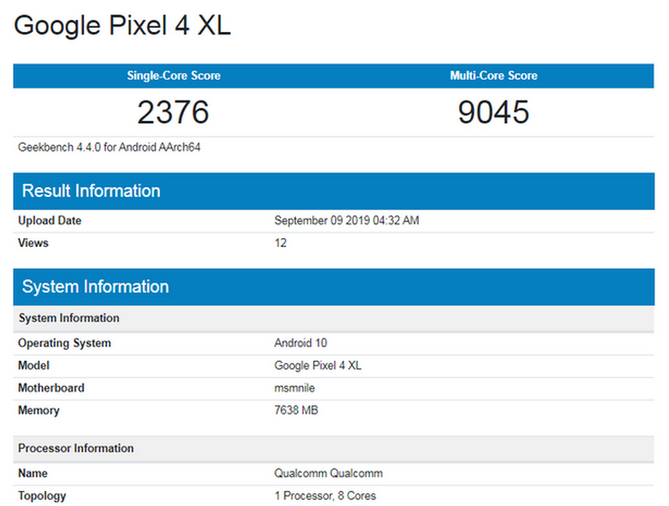The height and width of the screenshot is (506, 669).
Task: Select the Android 10 value
Action: click(301, 343)
